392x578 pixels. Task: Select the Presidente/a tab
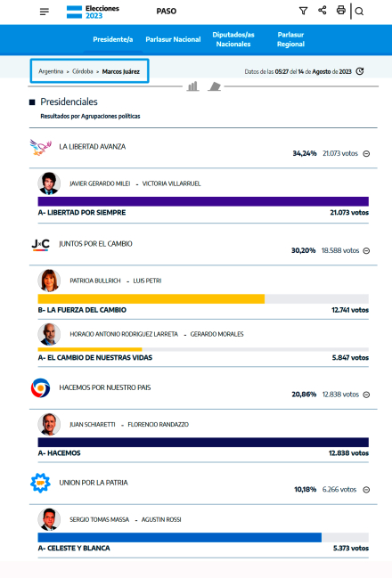(x=113, y=39)
